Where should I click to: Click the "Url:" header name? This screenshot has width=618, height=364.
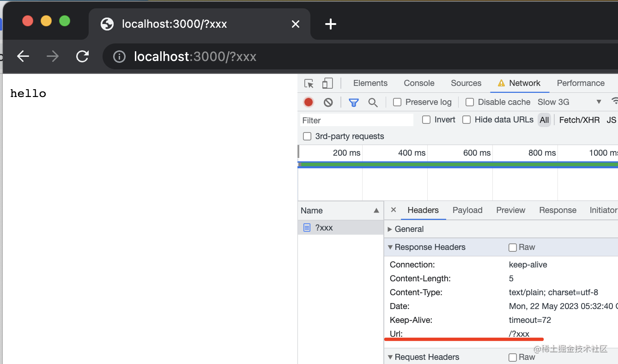(396, 334)
